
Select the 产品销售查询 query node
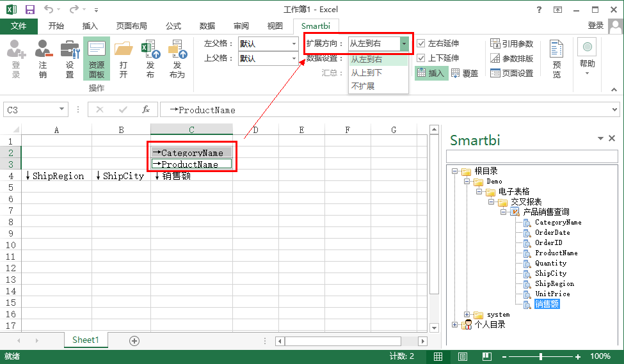[546, 212]
